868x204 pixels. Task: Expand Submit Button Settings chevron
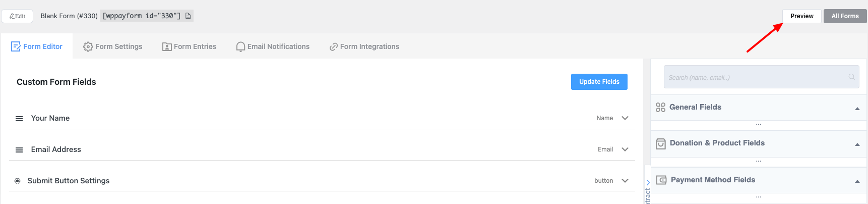[x=625, y=181]
